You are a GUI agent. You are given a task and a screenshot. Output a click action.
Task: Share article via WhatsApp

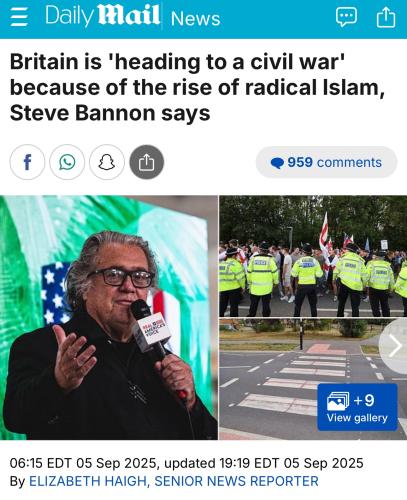tap(67, 162)
